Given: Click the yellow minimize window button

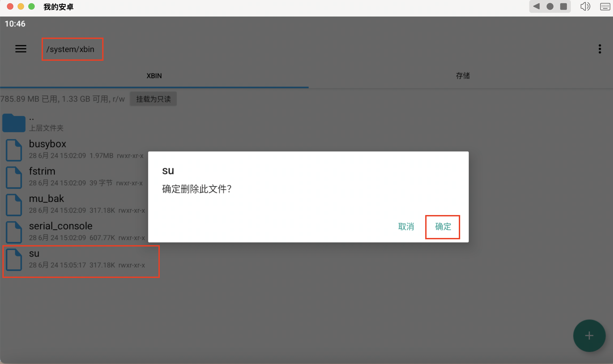Looking at the screenshot, I should coord(21,6).
